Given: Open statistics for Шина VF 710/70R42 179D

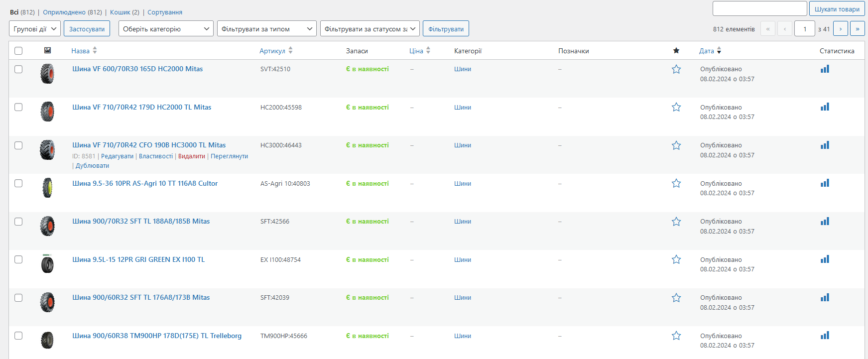Looking at the screenshot, I should (825, 107).
